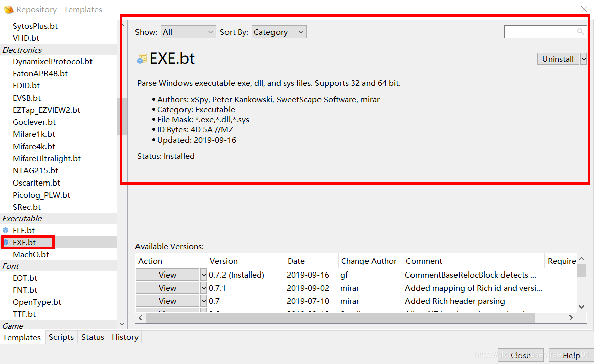
Task: Click the Comment column header
Action: click(x=474, y=261)
